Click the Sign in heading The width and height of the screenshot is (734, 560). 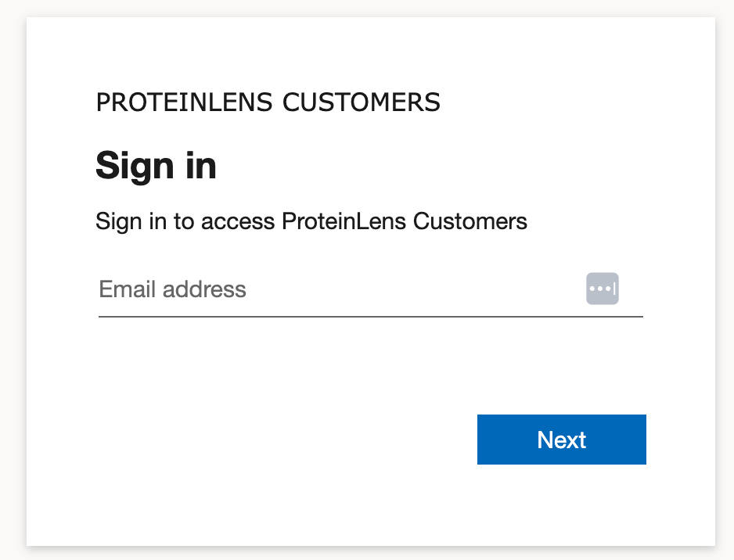click(x=156, y=165)
